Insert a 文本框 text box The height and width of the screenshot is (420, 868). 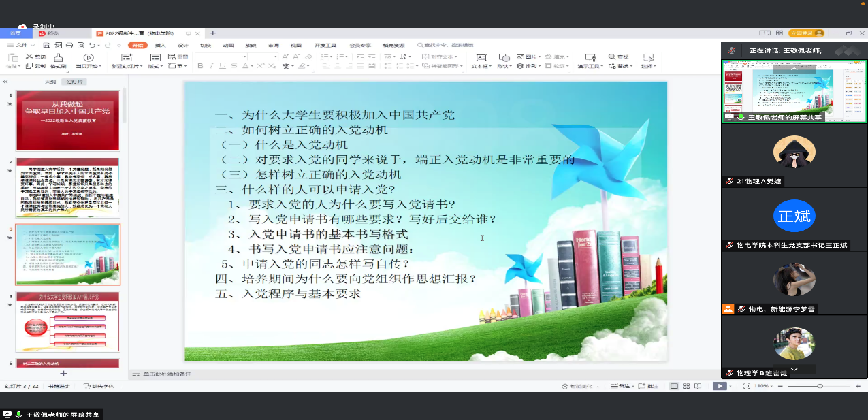[481, 58]
